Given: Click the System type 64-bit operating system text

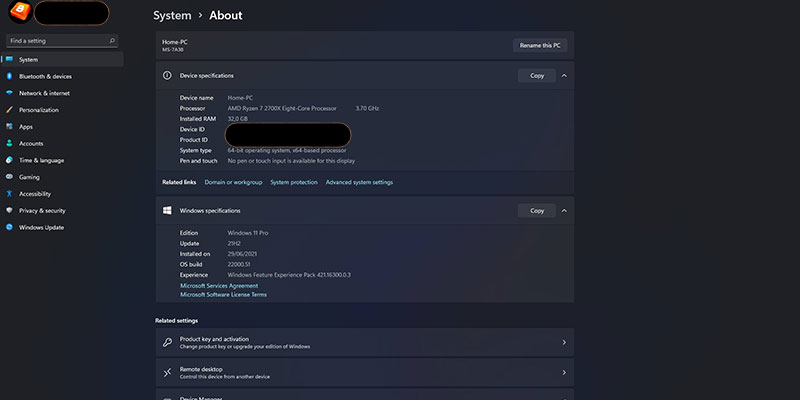Looking at the screenshot, I should [x=287, y=151].
